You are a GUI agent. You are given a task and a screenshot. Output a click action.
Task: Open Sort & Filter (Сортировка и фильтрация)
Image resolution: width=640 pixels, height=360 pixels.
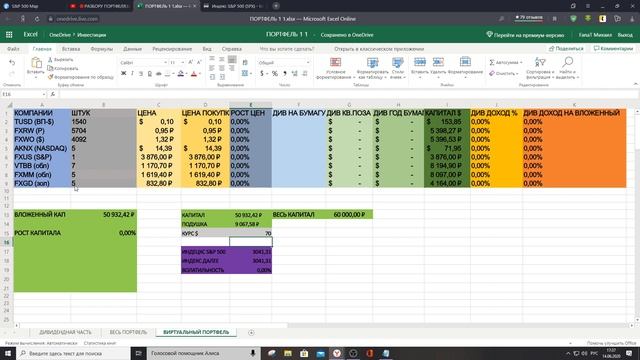tap(540, 68)
